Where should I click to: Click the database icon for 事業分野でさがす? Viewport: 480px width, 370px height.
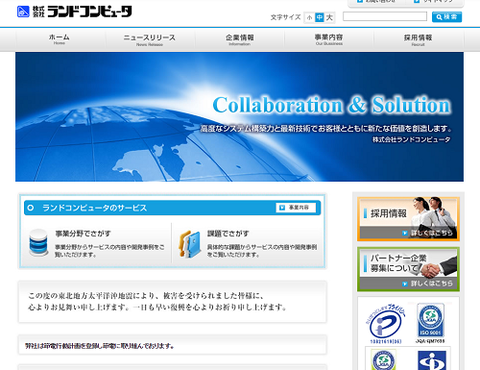[38, 242]
